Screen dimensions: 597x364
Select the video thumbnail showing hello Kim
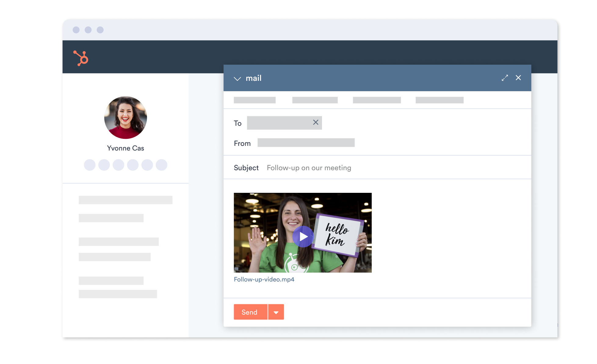pyautogui.click(x=303, y=233)
